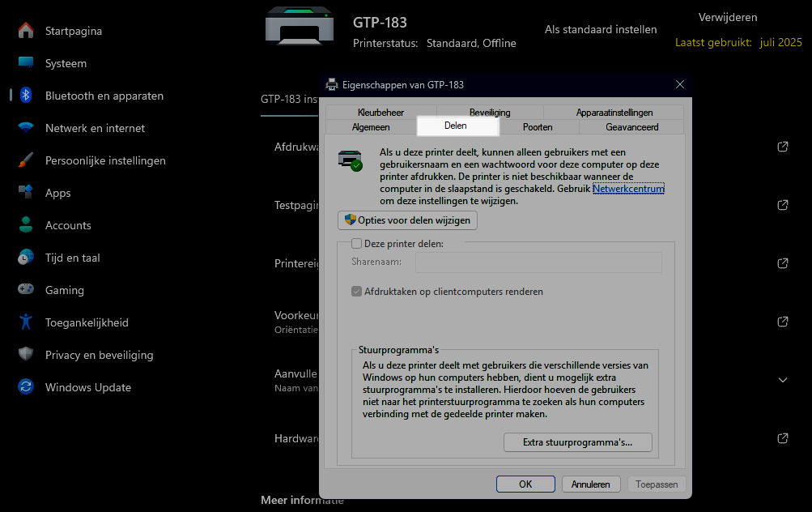Open the Kleurbeheer tab

(x=380, y=113)
